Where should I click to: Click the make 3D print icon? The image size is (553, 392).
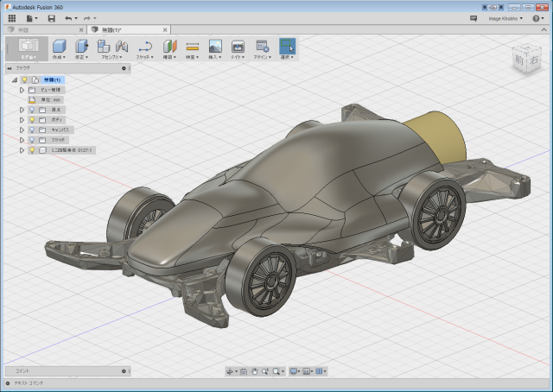tap(238, 46)
